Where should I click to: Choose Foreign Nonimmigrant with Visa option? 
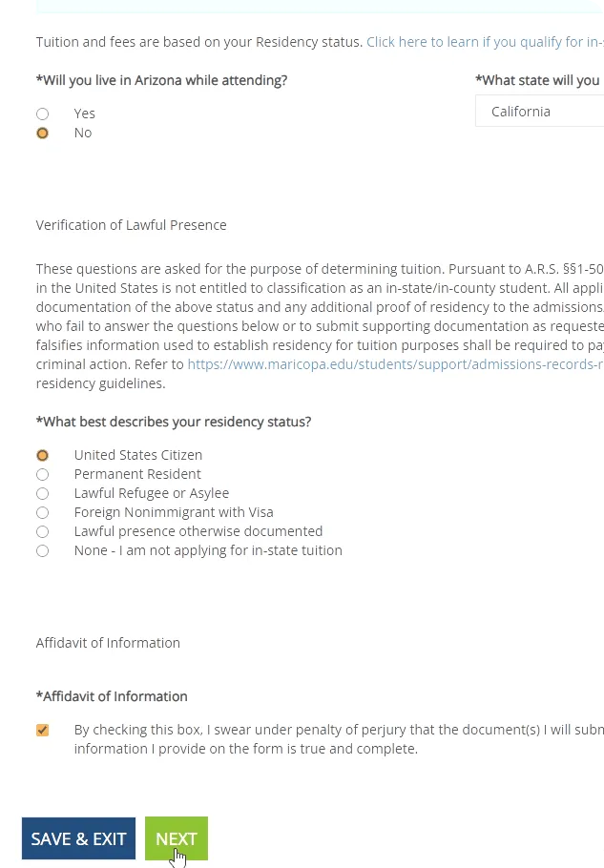tap(43, 512)
